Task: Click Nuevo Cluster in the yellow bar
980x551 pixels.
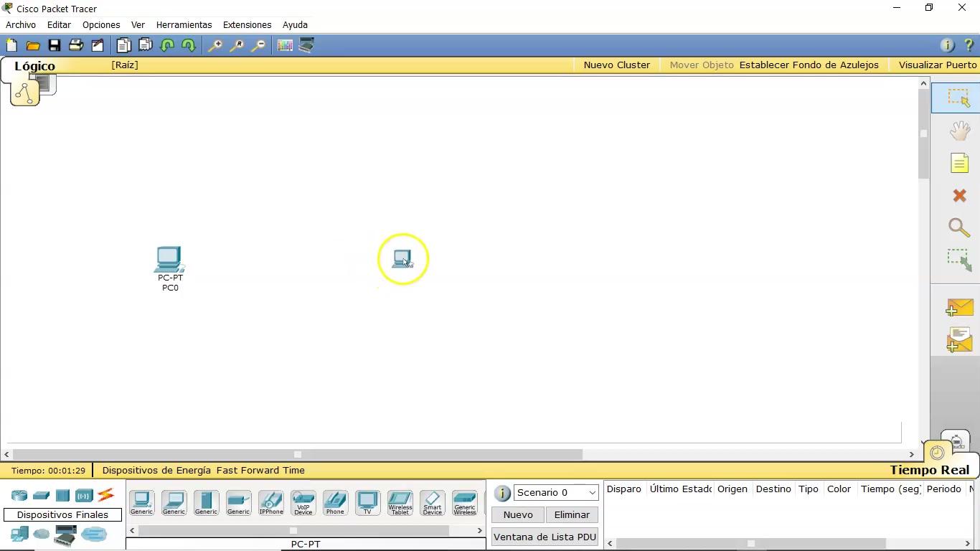Action: pos(617,65)
